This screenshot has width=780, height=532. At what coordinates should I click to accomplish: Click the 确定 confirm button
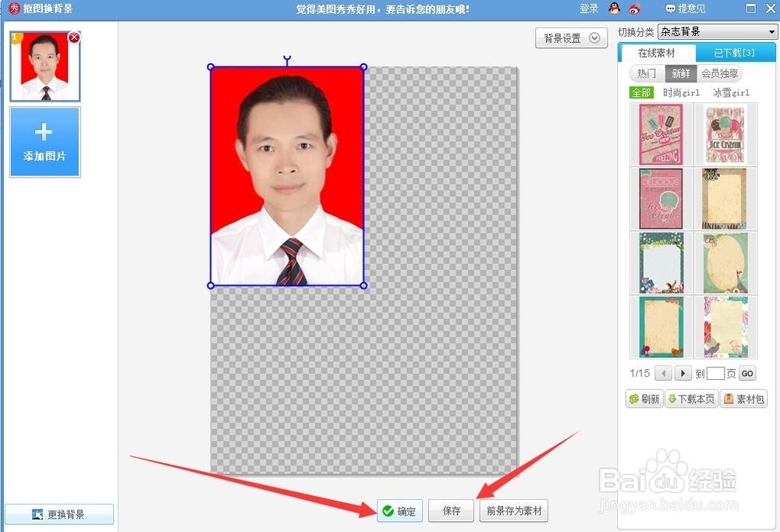(x=399, y=511)
